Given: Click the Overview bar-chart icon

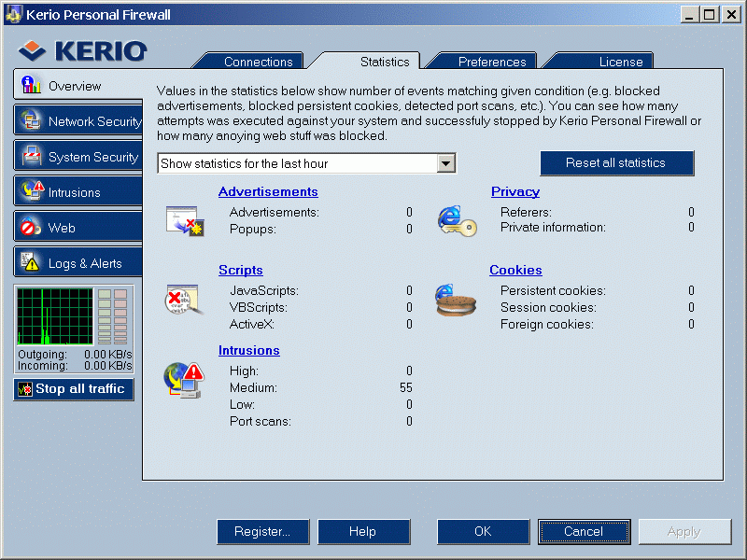Looking at the screenshot, I should coord(31,85).
